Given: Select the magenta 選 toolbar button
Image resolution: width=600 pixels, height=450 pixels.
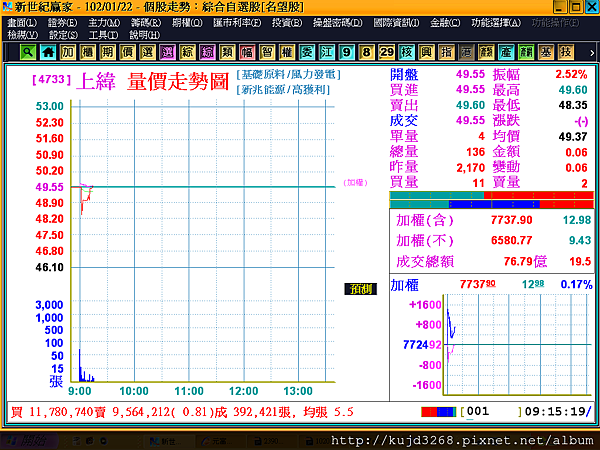Looking at the screenshot, I should (x=167, y=52).
